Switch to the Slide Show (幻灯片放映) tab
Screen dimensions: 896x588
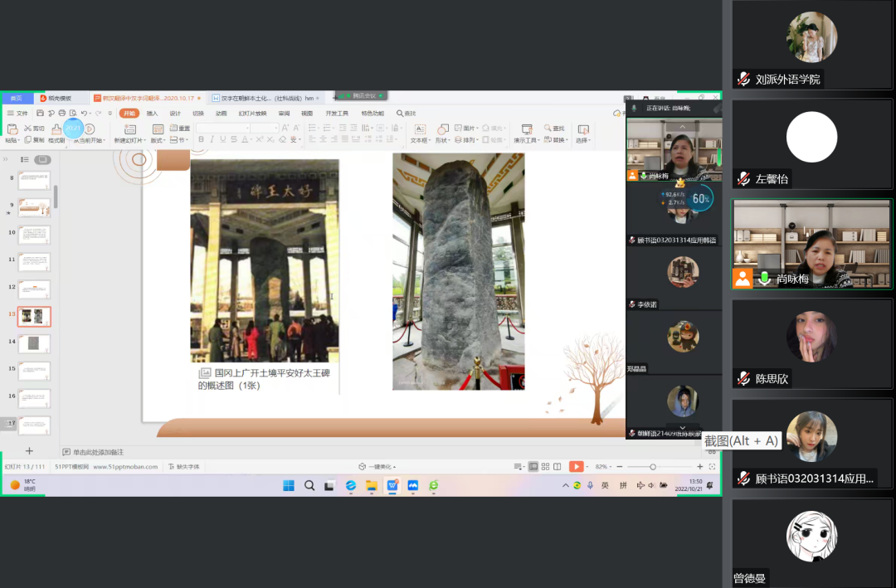tap(252, 113)
